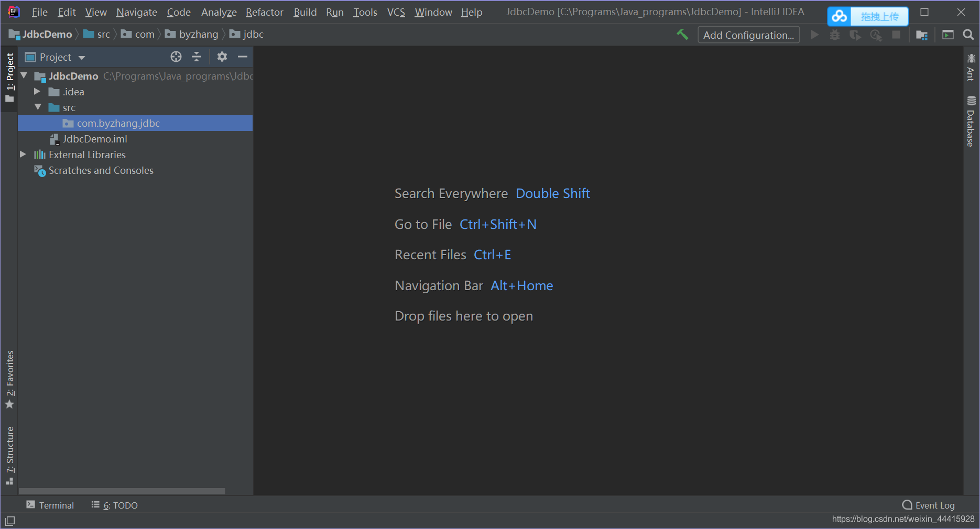Collapse the JdbcDemo root node arrow
This screenshot has width=980, height=529.
[x=24, y=76]
